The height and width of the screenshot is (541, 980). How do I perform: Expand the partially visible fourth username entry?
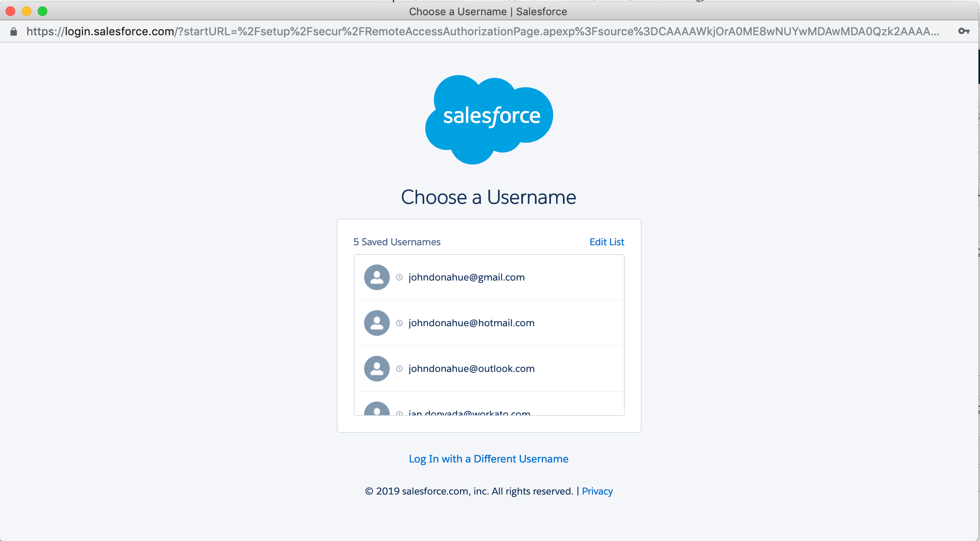tap(489, 412)
